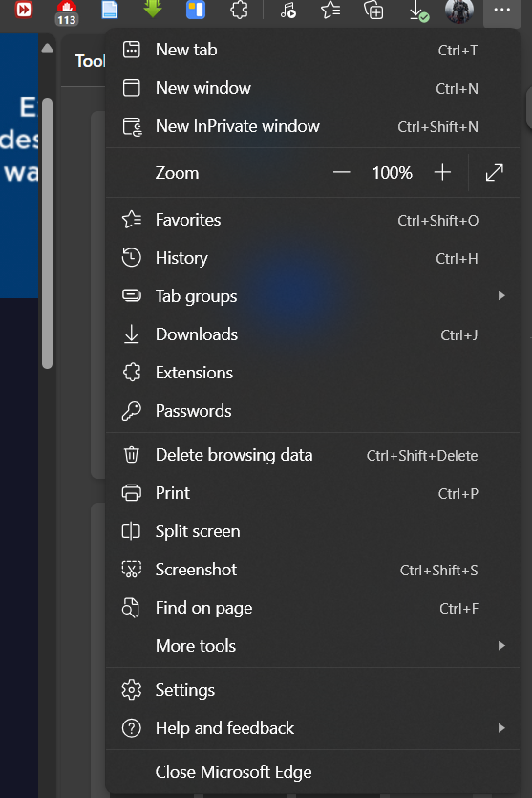Open the profile avatar picture
Viewport: 532px width, 798px height.
coord(459,11)
